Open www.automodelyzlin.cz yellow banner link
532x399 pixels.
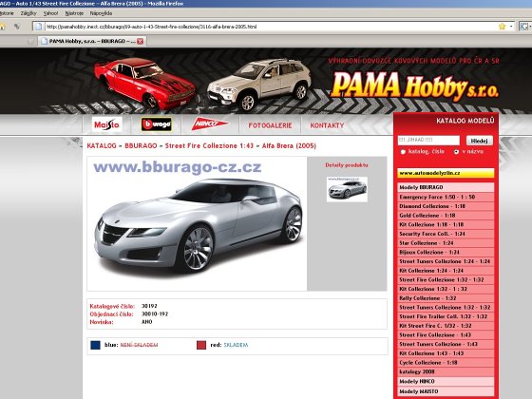(446, 173)
